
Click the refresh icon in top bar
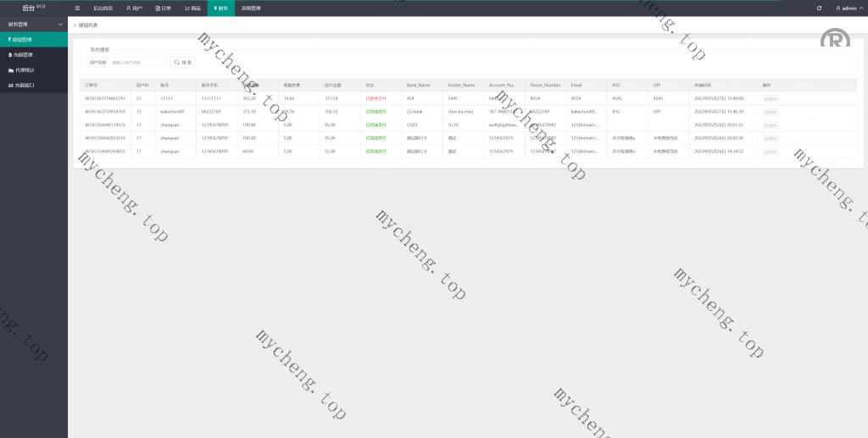click(819, 8)
